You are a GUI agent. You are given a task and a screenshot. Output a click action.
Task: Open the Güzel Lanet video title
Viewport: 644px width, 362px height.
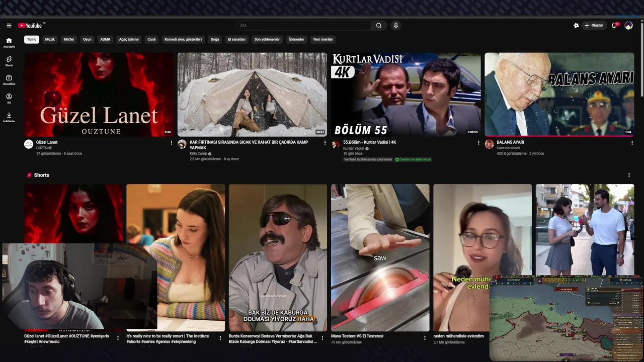pyautogui.click(x=47, y=142)
